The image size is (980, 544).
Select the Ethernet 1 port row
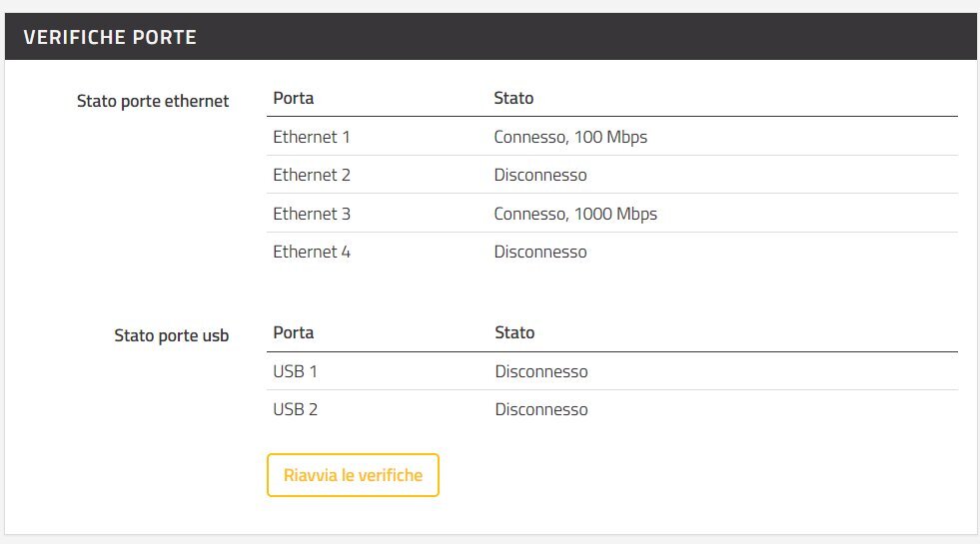pyautogui.click(x=611, y=137)
